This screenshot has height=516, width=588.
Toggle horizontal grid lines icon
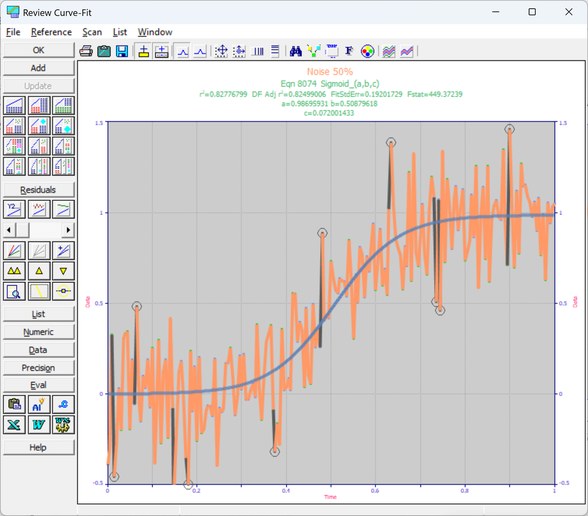(275, 51)
